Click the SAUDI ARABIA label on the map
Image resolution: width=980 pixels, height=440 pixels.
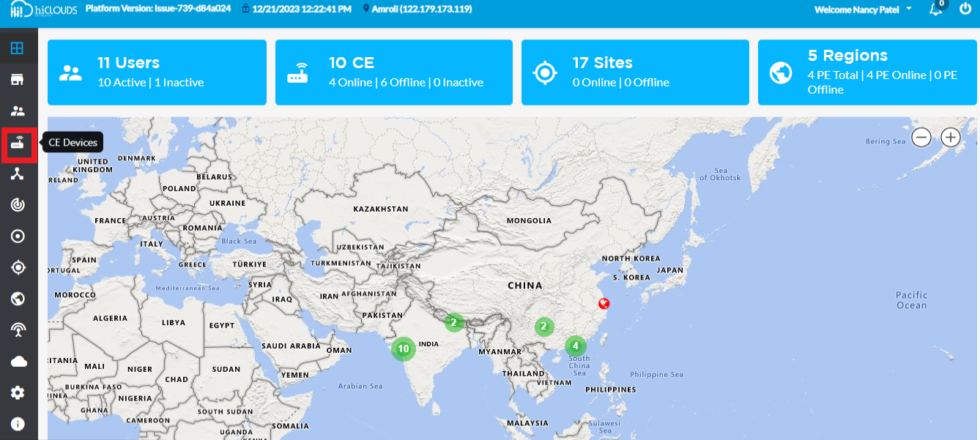291,346
